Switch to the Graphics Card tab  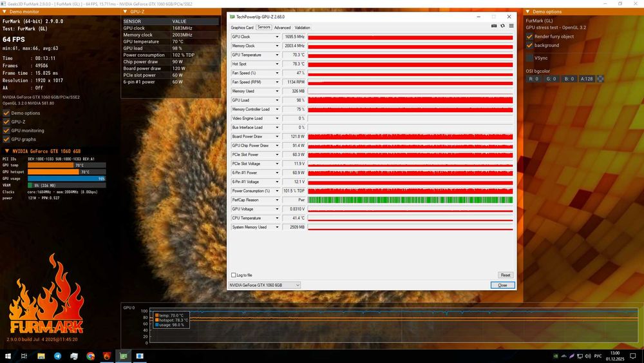tap(242, 28)
